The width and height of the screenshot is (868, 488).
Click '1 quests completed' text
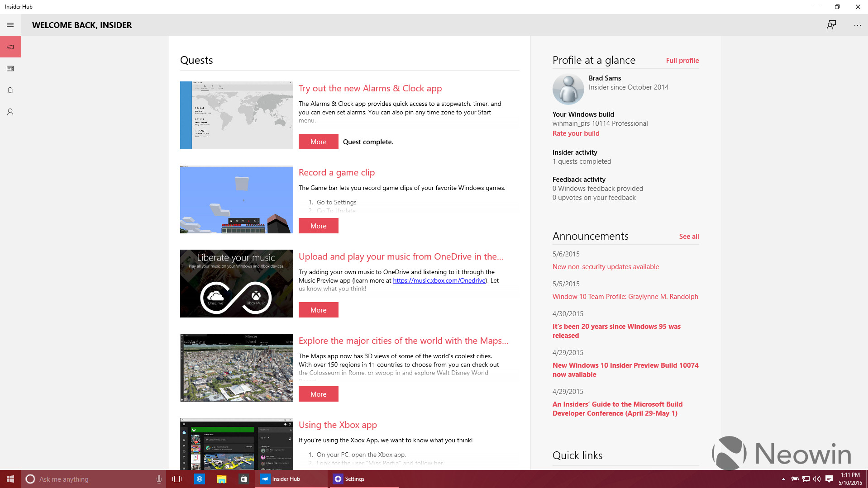coord(582,161)
